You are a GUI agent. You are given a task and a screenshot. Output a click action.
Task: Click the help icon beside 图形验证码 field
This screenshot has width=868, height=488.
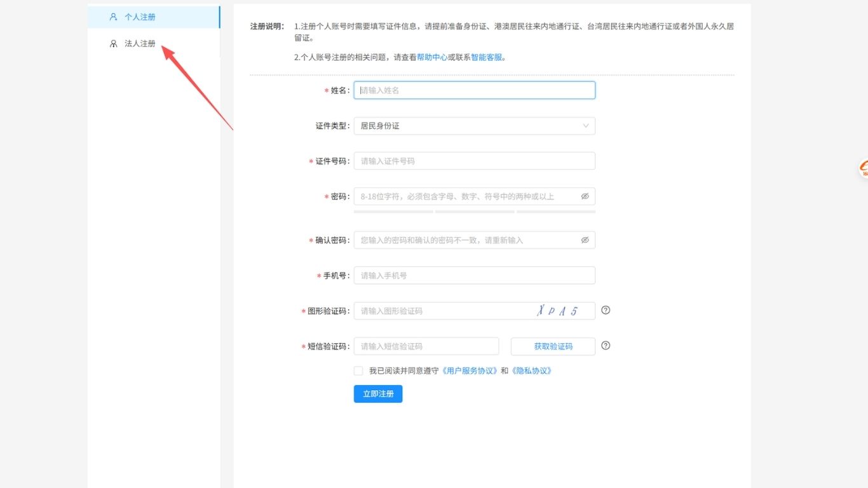(606, 310)
